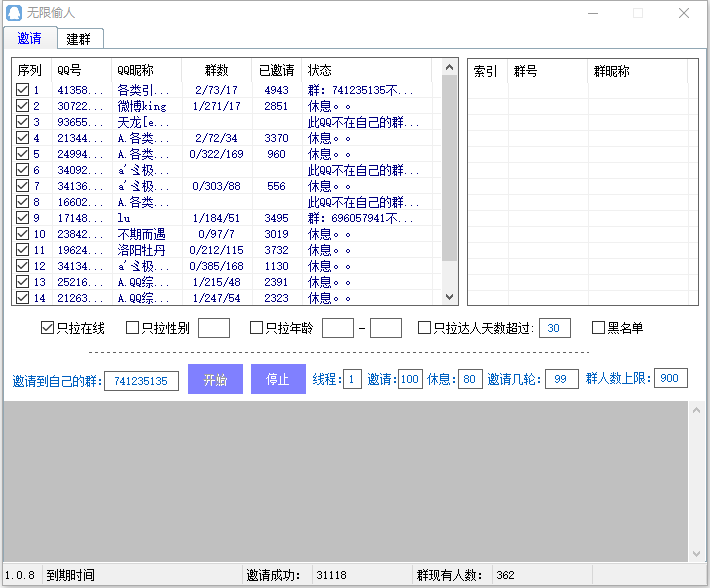Click the 邀请几轮 field showing 99

[561, 379]
